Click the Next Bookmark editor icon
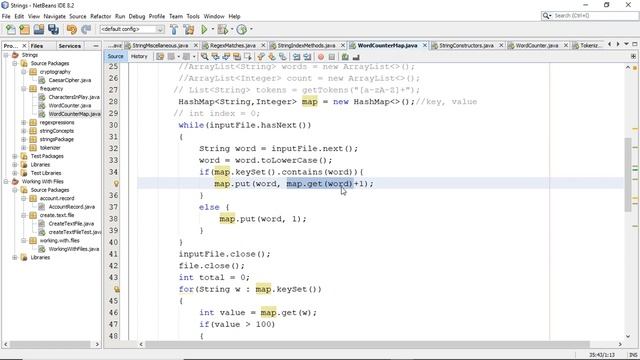The width and height of the screenshot is (640, 360). point(272,57)
